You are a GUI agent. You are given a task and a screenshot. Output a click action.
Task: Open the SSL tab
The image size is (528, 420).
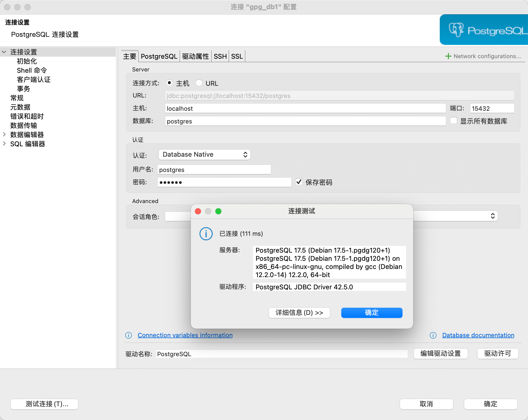(237, 56)
